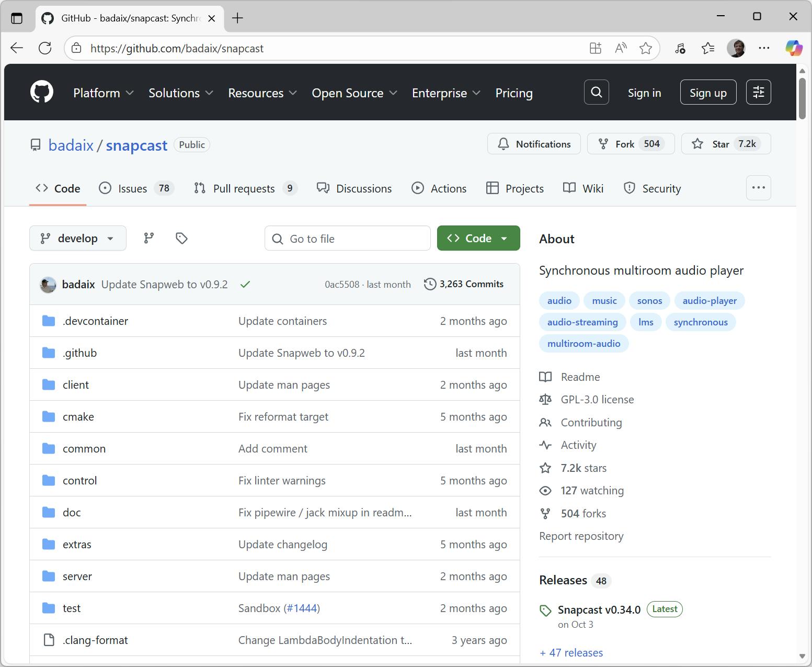This screenshot has height=667, width=812.
Task: Open the green Code dropdown button
Action: 478,238
